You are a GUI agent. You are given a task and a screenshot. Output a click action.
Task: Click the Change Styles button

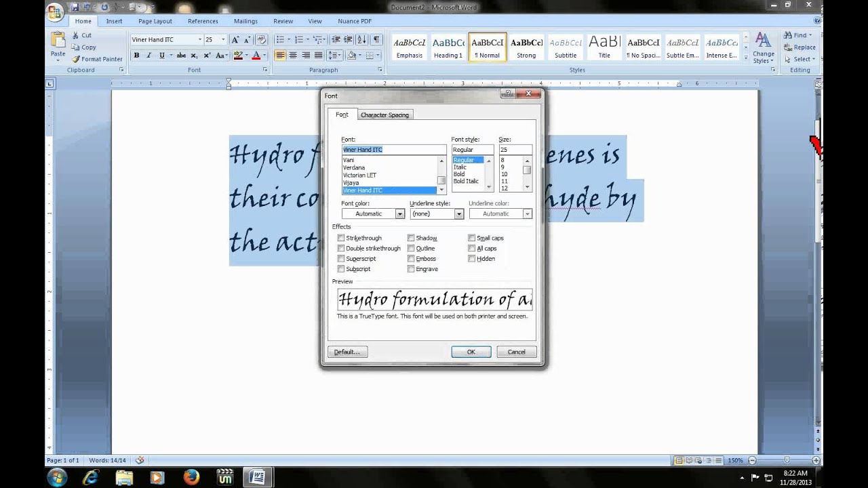[x=763, y=47]
